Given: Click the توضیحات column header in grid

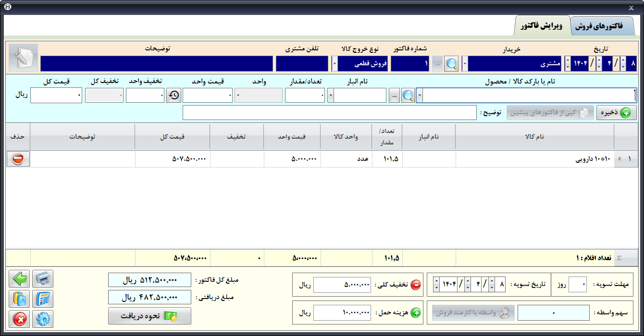Looking at the screenshot, I should (82, 137).
